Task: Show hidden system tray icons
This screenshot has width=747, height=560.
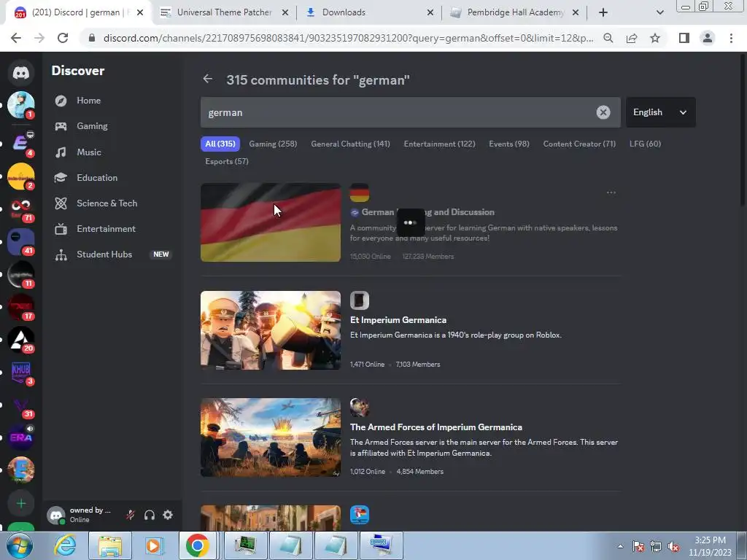Action: pyautogui.click(x=620, y=546)
